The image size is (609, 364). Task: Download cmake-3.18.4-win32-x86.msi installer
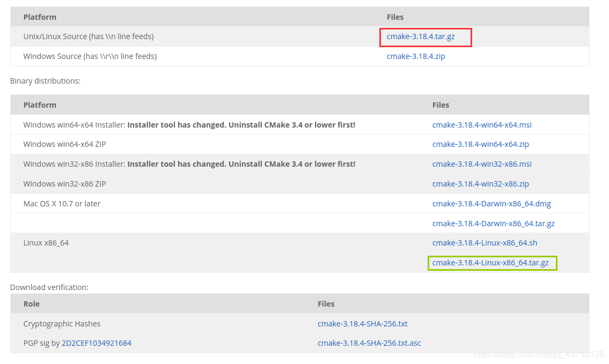482,164
